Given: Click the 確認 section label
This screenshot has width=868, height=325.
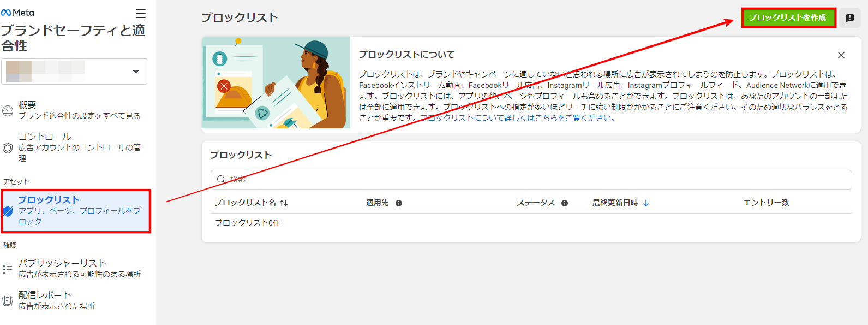Looking at the screenshot, I should tap(10, 245).
